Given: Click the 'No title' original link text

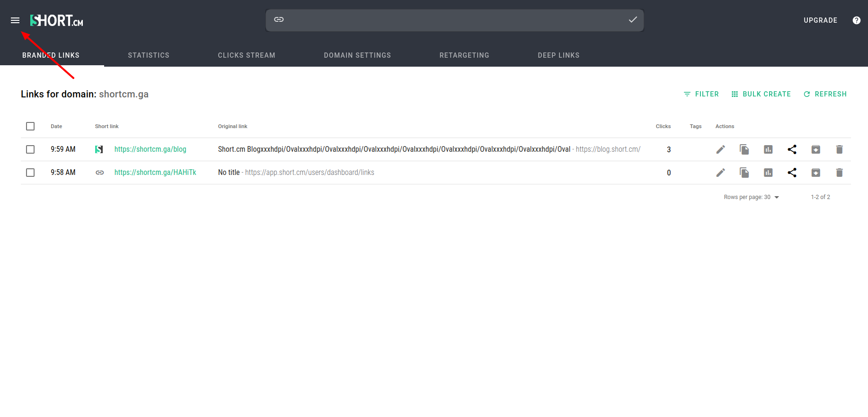Looking at the screenshot, I should click(x=229, y=173).
